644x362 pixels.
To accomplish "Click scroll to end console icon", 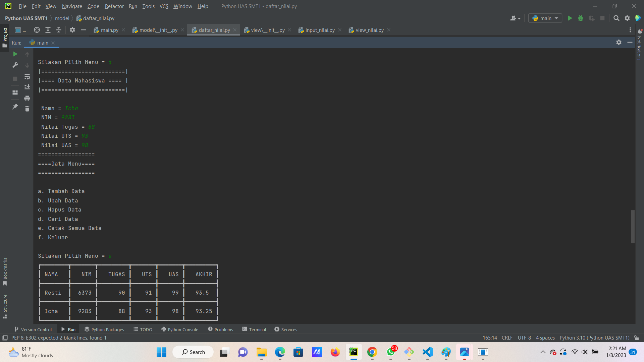I will (x=27, y=87).
